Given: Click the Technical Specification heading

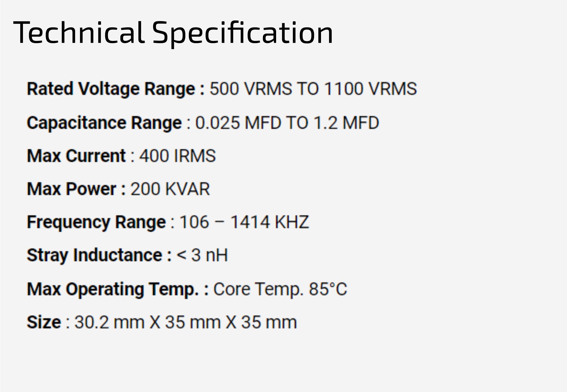Looking at the screenshot, I should (173, 33).
